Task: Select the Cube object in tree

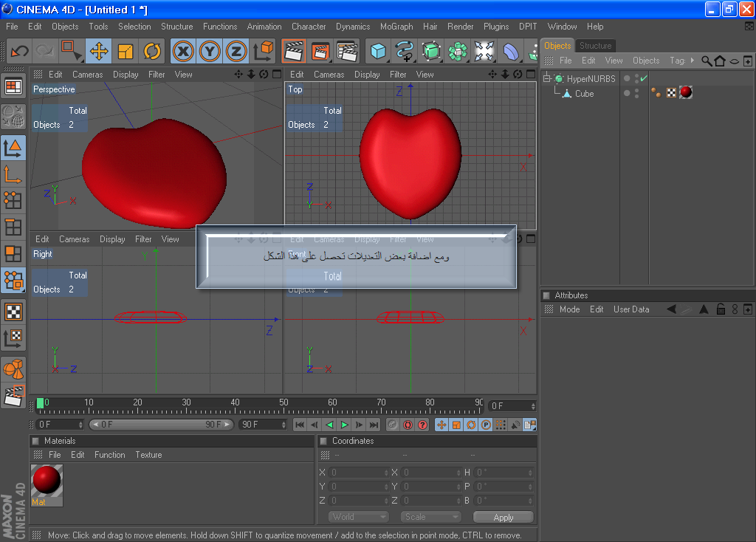Action: [584, 94]
